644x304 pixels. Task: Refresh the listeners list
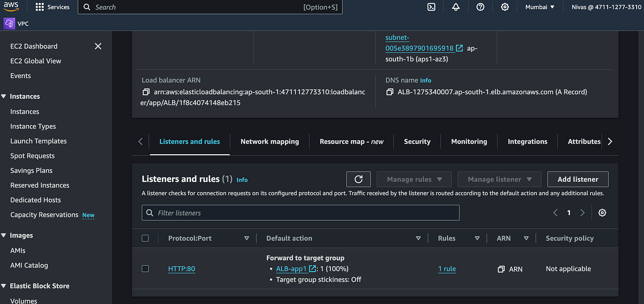point(359,179)
